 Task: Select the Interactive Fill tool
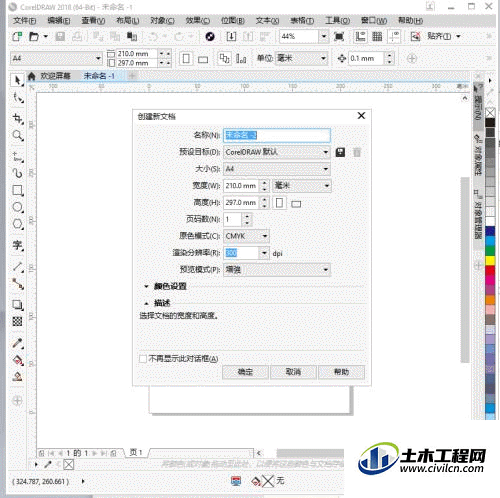(x=17, y=360)
